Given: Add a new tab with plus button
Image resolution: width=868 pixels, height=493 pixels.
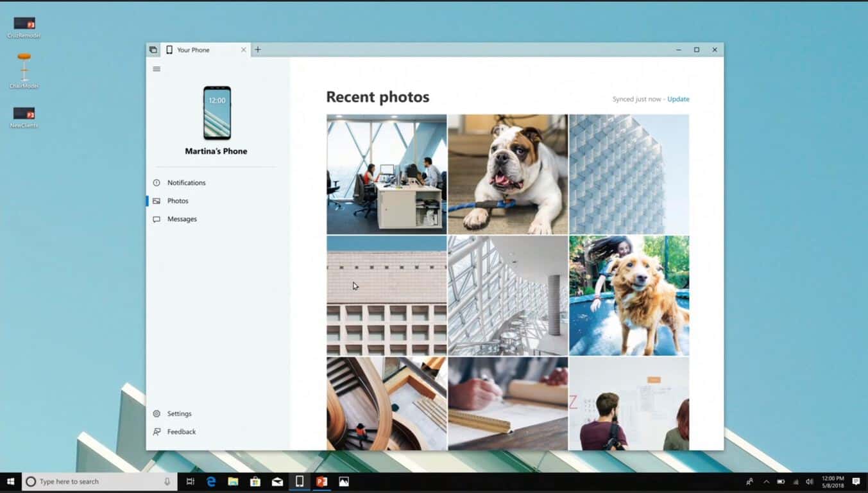Looking at the screenshot, I should [x=258, y=49].
